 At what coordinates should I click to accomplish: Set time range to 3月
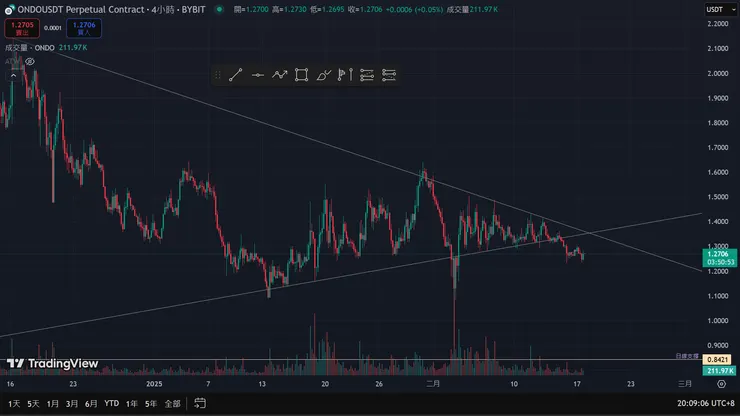point(72,403)
